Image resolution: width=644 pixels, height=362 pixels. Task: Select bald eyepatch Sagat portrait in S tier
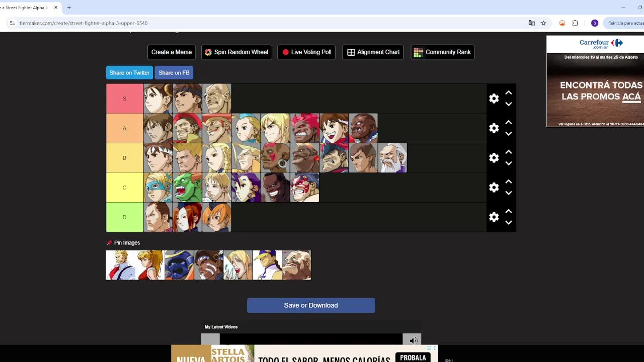pyautogui.click(x=216, y=99)
